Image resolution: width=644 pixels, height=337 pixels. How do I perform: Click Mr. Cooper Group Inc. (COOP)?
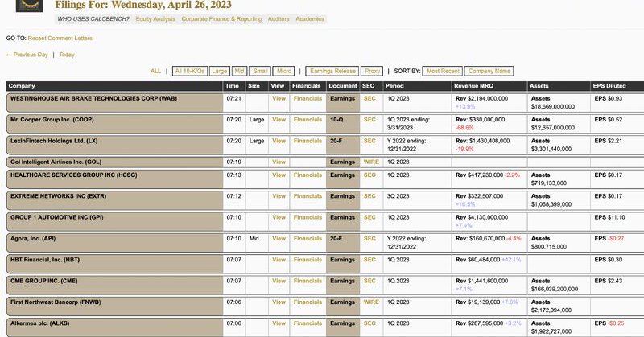click(52, 120)
